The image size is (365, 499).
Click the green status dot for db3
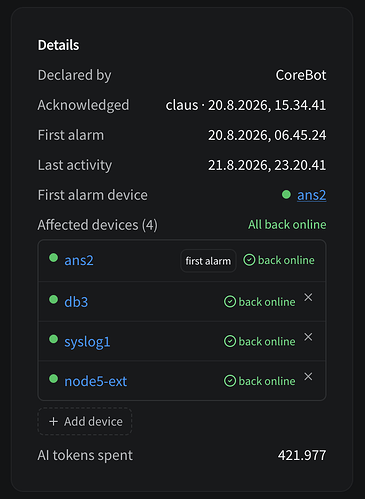coord(53,299)
